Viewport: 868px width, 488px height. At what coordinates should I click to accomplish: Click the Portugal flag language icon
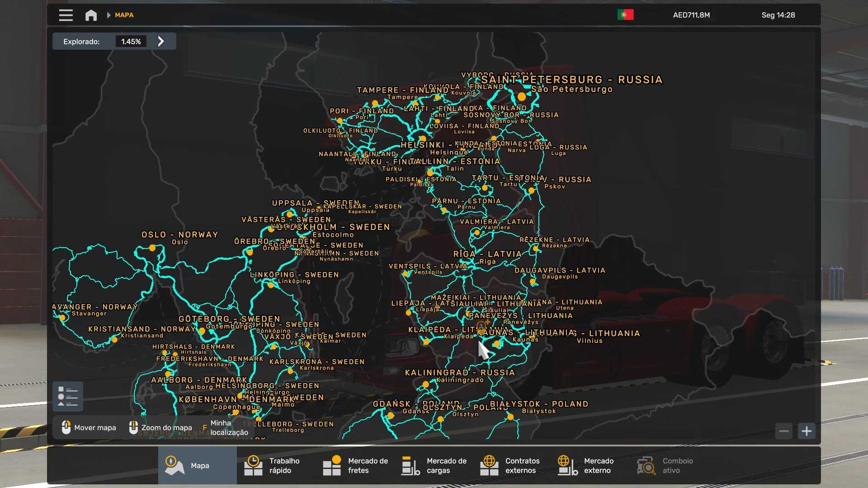[625, 15]
